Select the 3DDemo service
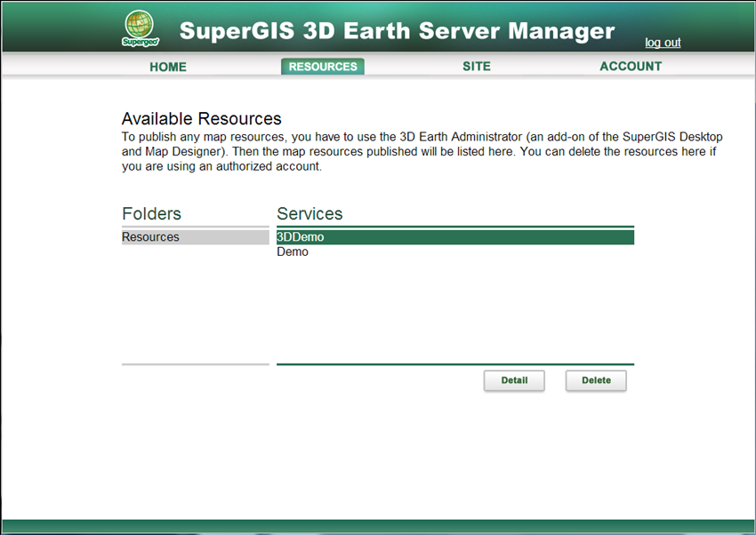This screenshot has width=756, height=535. (455, 237)
